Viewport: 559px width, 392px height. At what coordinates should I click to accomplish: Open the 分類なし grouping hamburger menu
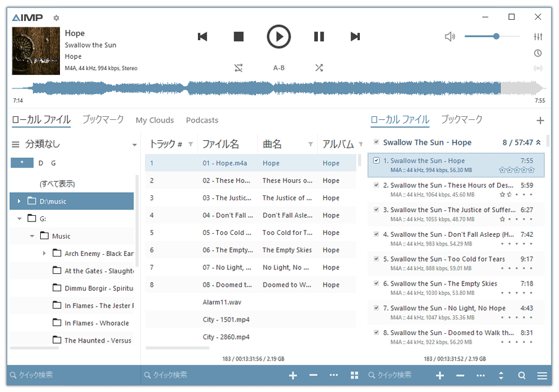(x=15, y=144)
